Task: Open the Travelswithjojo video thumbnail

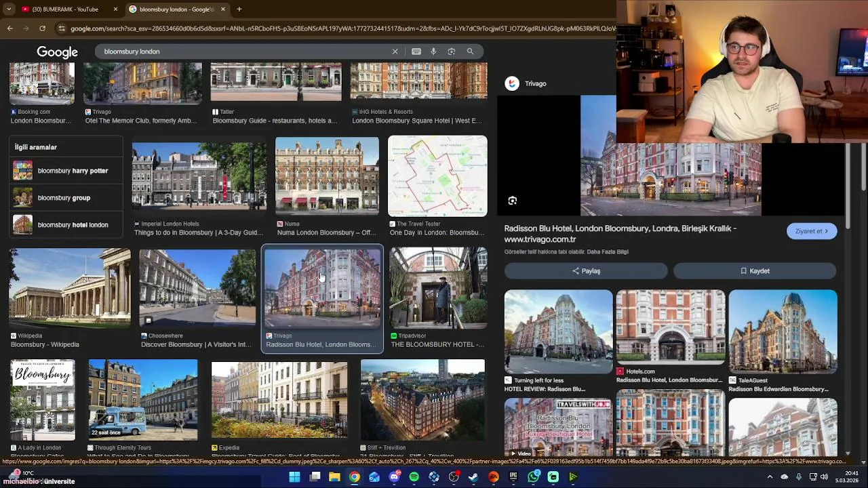Action: pyautogui.click(x=558, y=427)
